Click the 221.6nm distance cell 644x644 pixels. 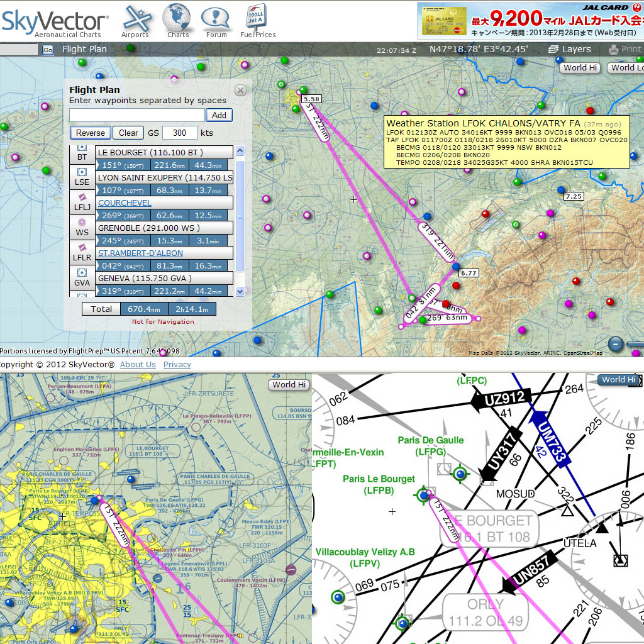pos(169,165)
